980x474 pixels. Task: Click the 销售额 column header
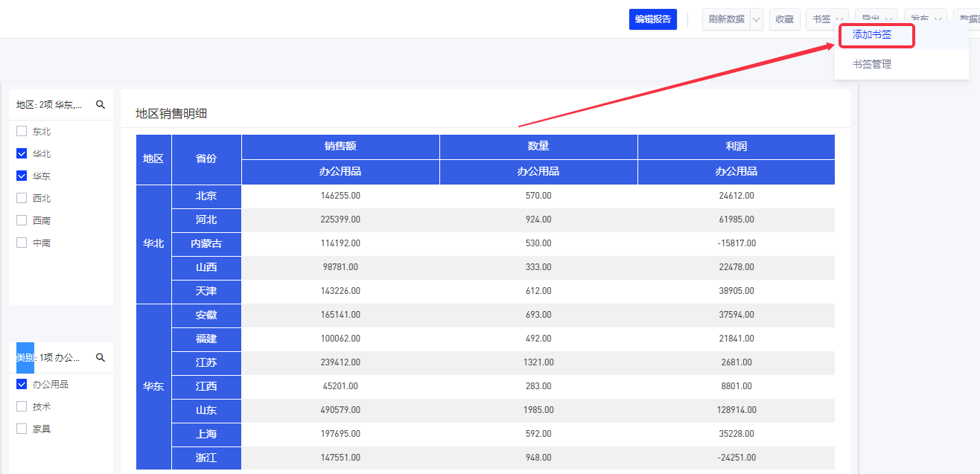pos(340,147)
